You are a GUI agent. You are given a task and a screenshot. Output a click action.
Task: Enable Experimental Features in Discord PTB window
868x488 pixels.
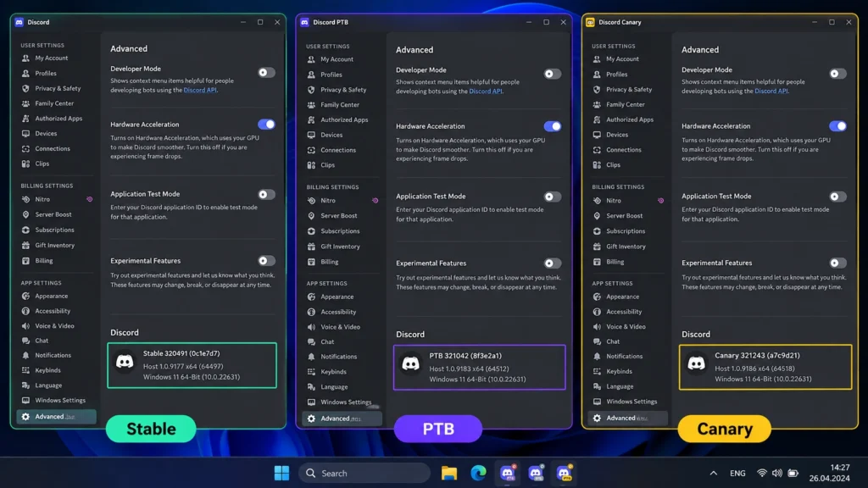(x=552, y=263)
